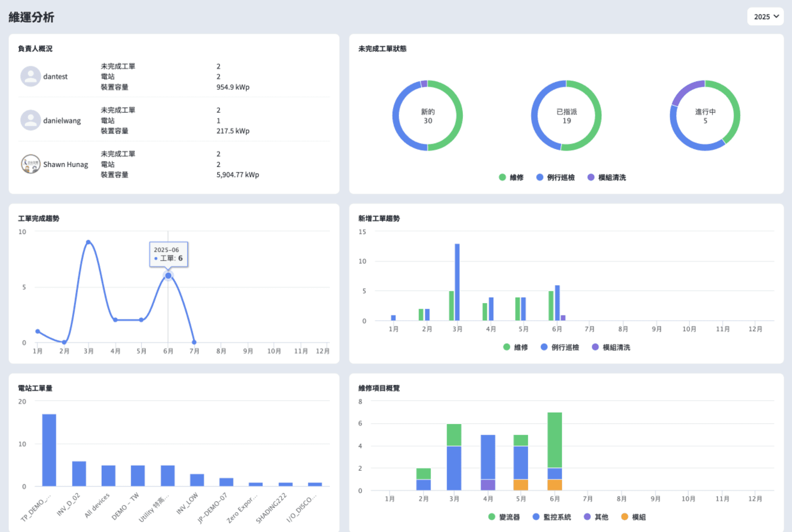Image resolution: width=792 pixels, height=532 pixels.
Task: Click the tall March 例行巡檢 bar
Action: click(x=457, y=282)
